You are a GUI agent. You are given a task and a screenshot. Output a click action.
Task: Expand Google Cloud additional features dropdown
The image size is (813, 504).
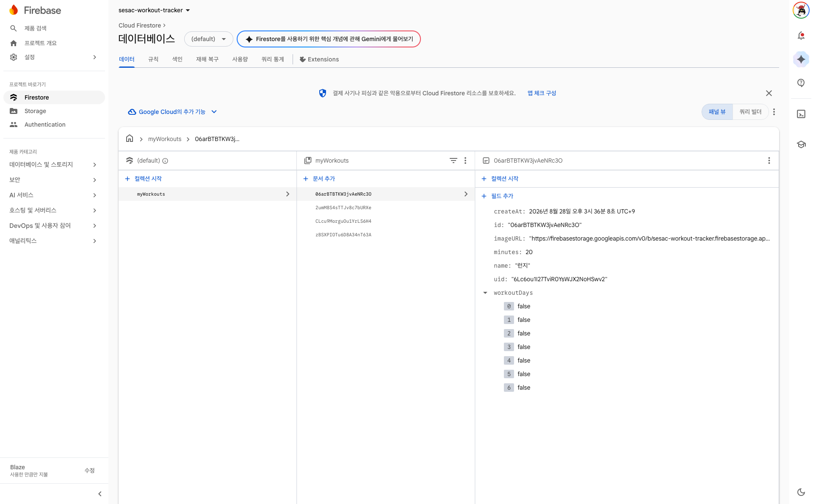tap(172, 112)
